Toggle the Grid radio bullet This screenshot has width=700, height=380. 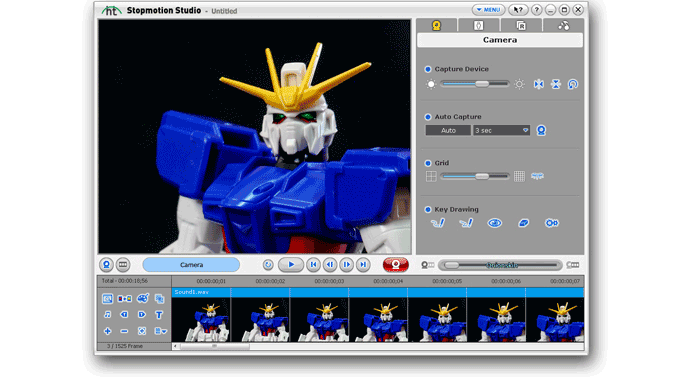point(428,163)
